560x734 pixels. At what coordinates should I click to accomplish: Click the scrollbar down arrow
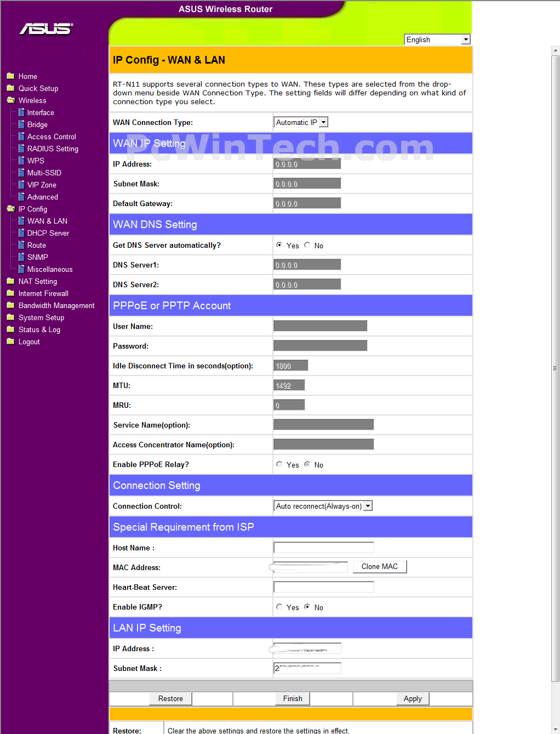(x=555, y=730)
